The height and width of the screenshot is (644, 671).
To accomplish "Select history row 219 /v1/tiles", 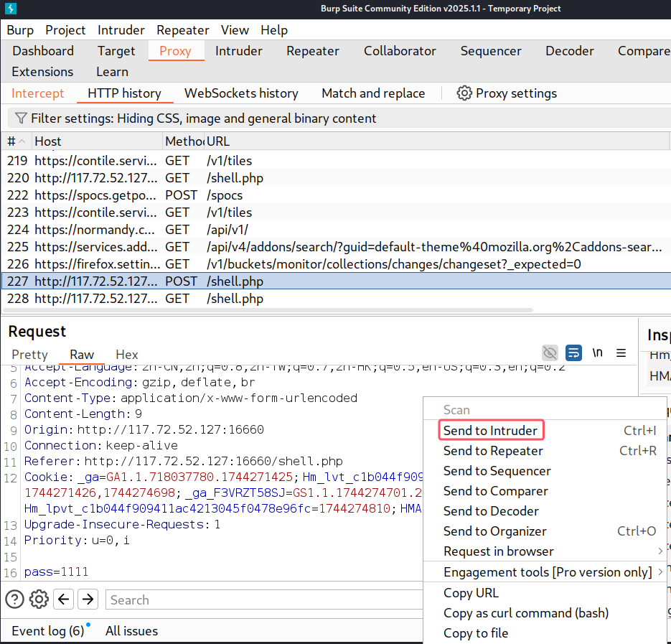I will click(337, 161).
